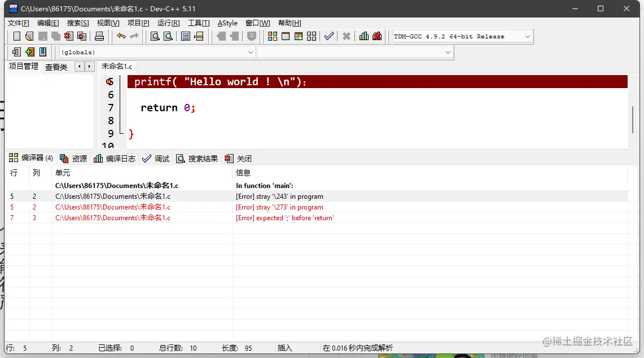Switch to the 查看类 sidebar tab
This screenshot has height=358, width=644.
click(x=56, y=67)
